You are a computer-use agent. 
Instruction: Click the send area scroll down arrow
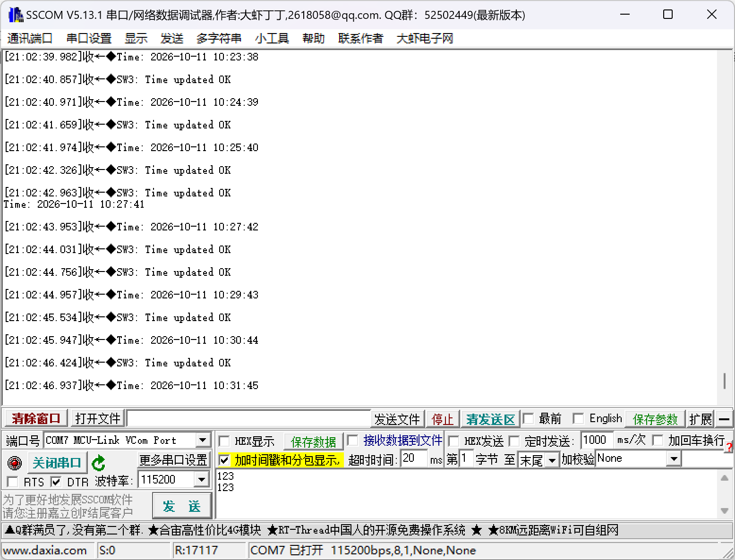[x=725, y=511]
